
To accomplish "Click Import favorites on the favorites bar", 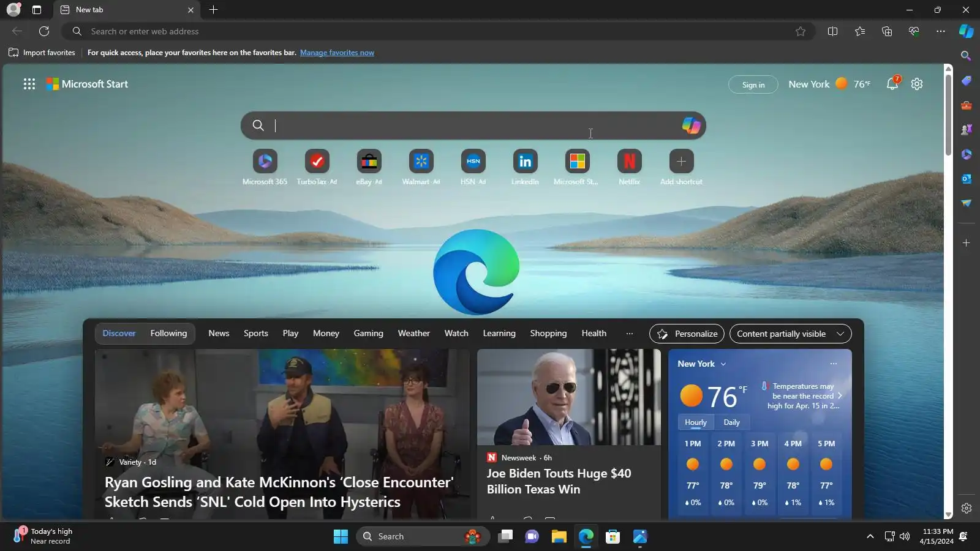I will (x=42, y=53).
